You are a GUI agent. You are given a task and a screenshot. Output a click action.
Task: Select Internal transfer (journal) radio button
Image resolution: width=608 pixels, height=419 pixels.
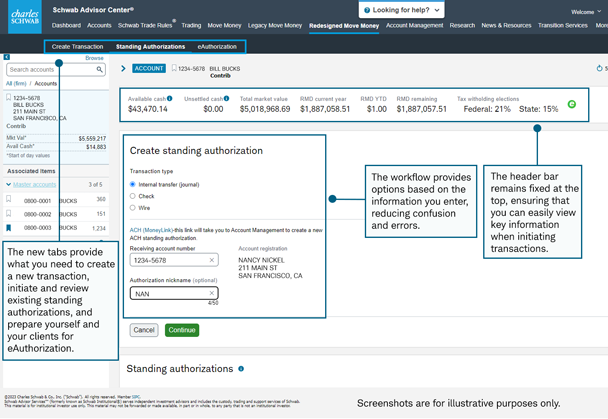coord(133,184)
